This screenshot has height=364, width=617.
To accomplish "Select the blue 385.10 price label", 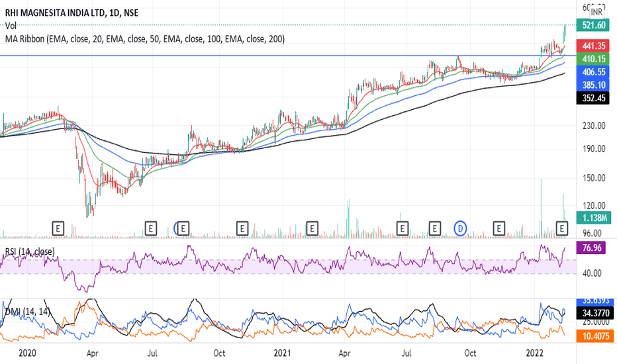I will pos(593,85).
